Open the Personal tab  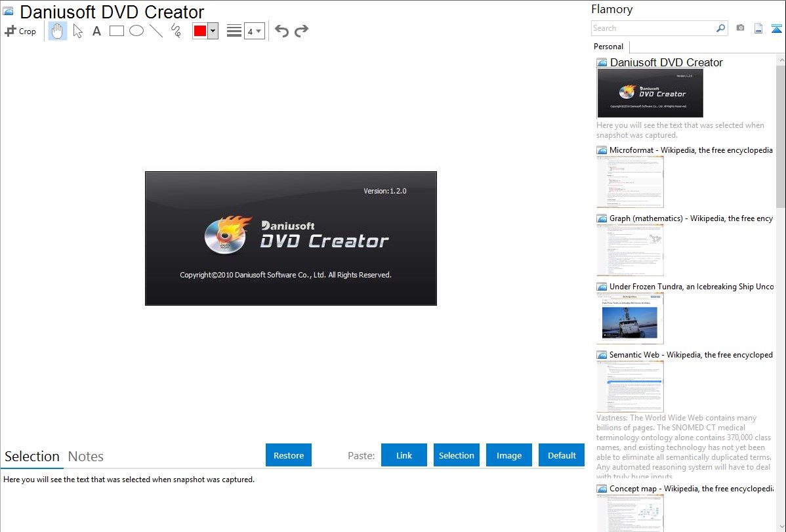(x=608, y=47)
